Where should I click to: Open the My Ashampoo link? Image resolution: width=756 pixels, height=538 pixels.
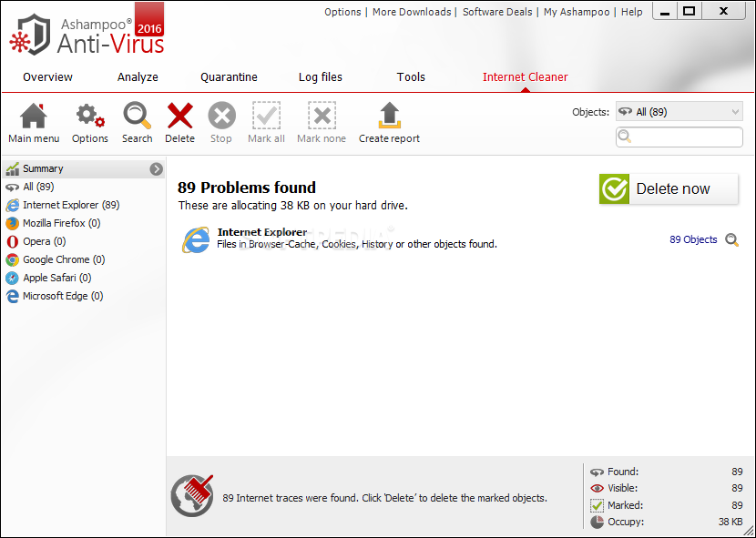(577, 12)
